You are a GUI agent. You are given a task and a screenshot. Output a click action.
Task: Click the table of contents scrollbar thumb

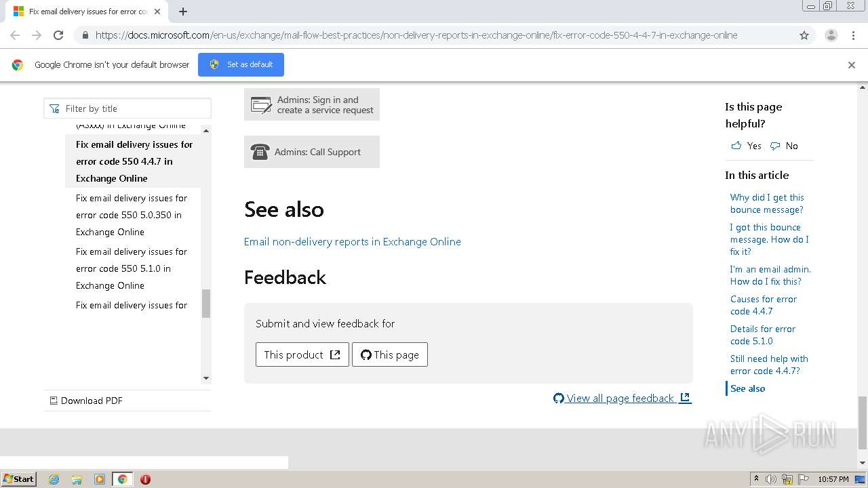[x=206, y=304]
